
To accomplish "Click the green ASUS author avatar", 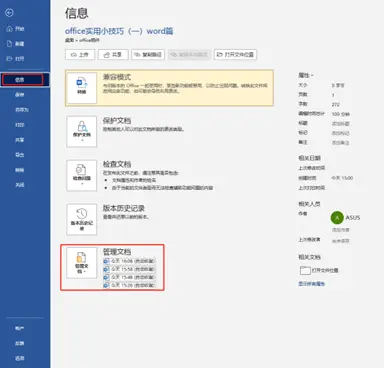I will (337, 218).
